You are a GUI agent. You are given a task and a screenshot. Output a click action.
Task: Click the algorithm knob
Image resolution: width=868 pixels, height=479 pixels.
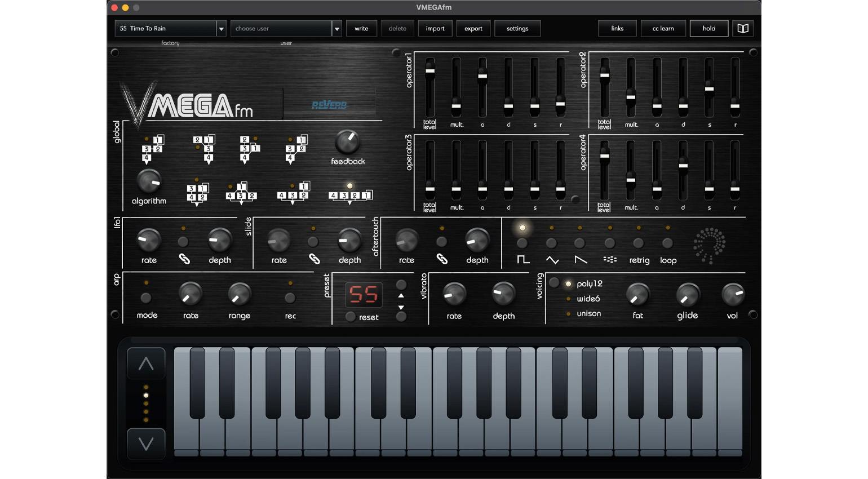click(149, 181)
